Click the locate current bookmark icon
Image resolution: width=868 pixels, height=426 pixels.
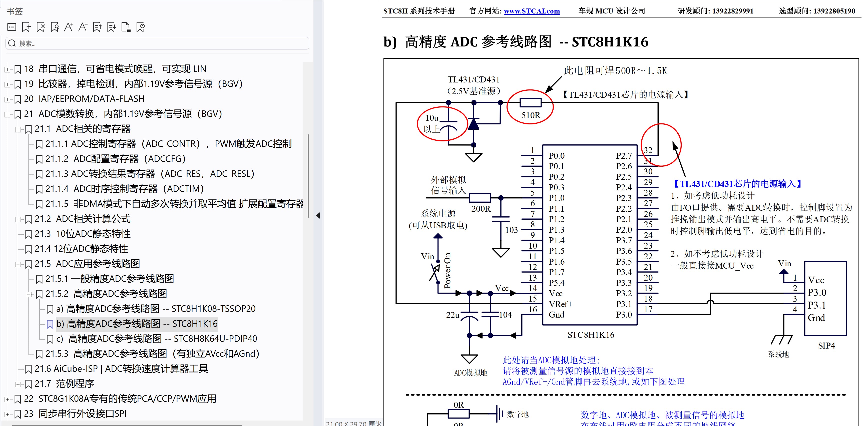coord(141,27)
